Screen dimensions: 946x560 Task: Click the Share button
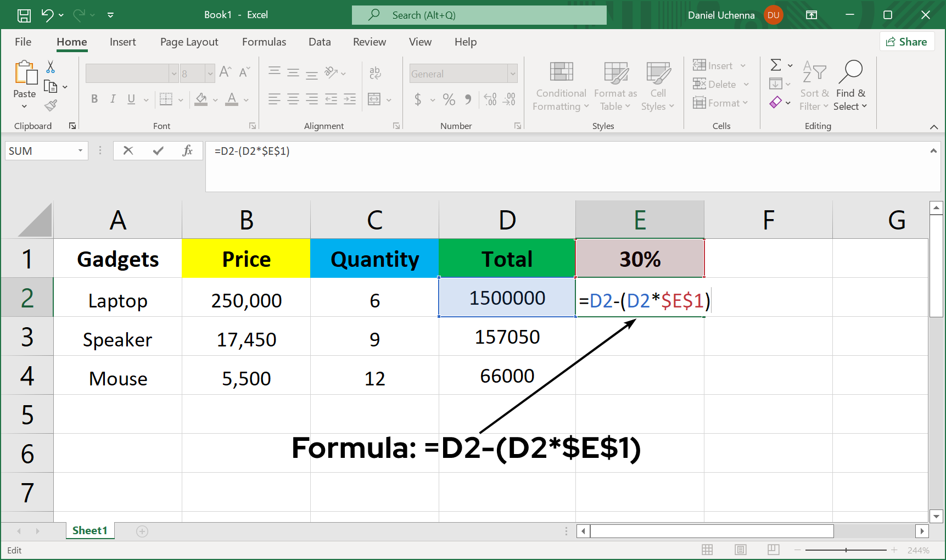point(906,42)
